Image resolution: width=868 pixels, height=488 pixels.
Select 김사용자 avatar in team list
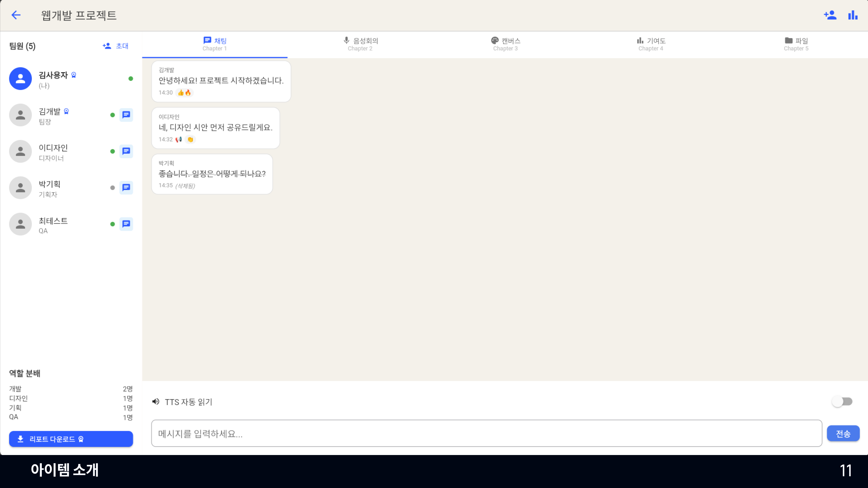20,78
